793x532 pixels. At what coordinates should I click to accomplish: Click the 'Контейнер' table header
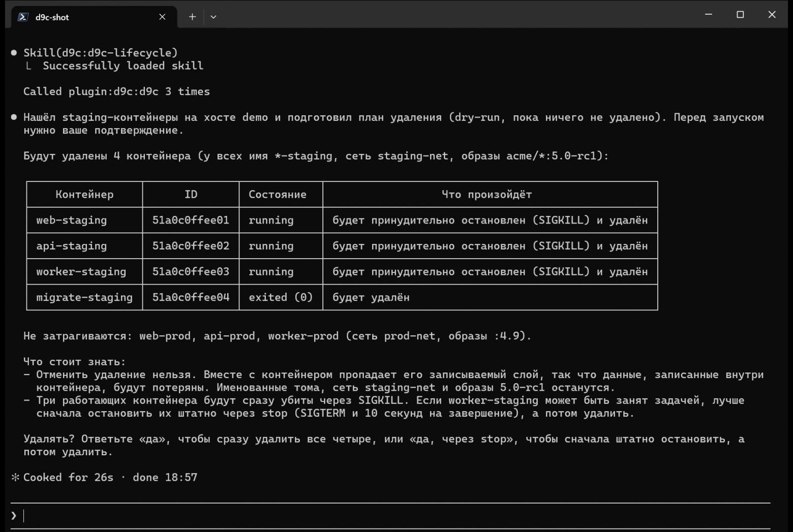tap(84, 194)
